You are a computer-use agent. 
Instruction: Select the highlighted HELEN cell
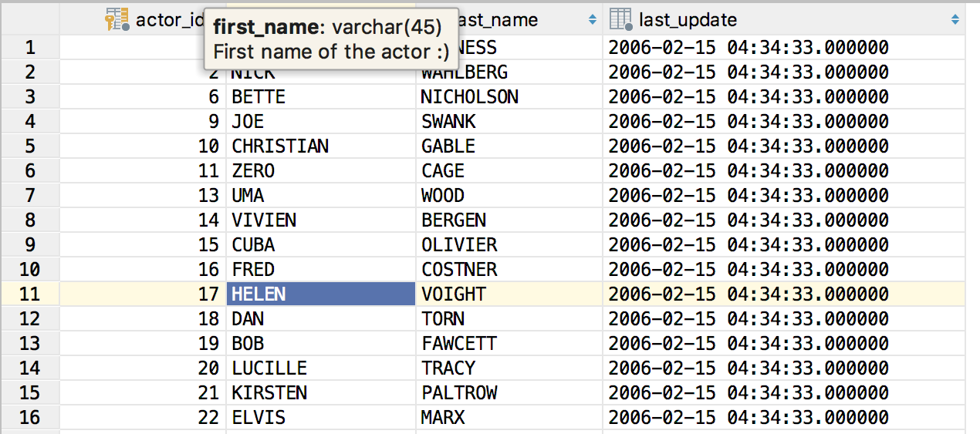320,294
